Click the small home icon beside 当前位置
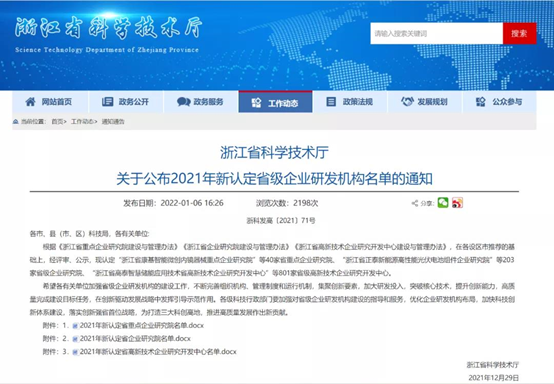 16,122
